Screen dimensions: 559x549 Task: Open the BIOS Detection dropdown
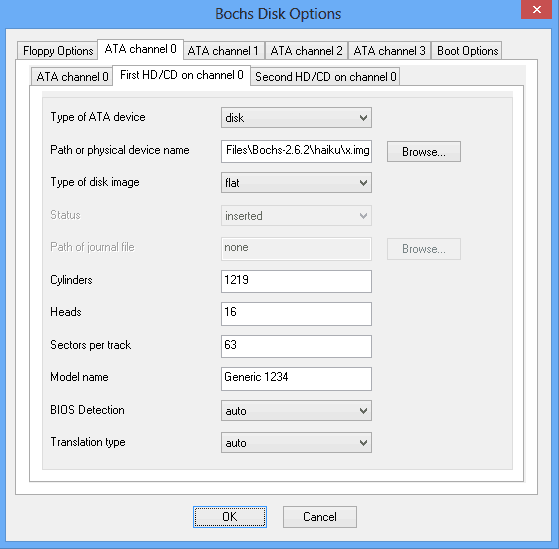point(296,411)
